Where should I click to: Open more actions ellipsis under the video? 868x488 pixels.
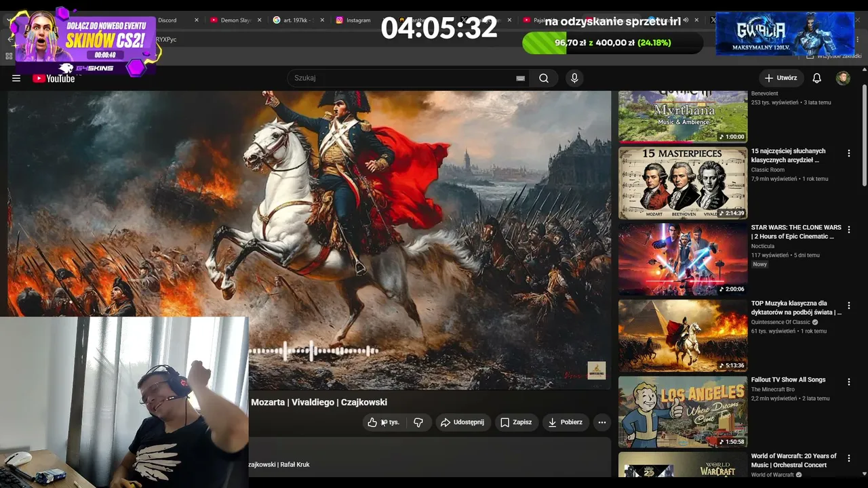[x=601, y=422]
